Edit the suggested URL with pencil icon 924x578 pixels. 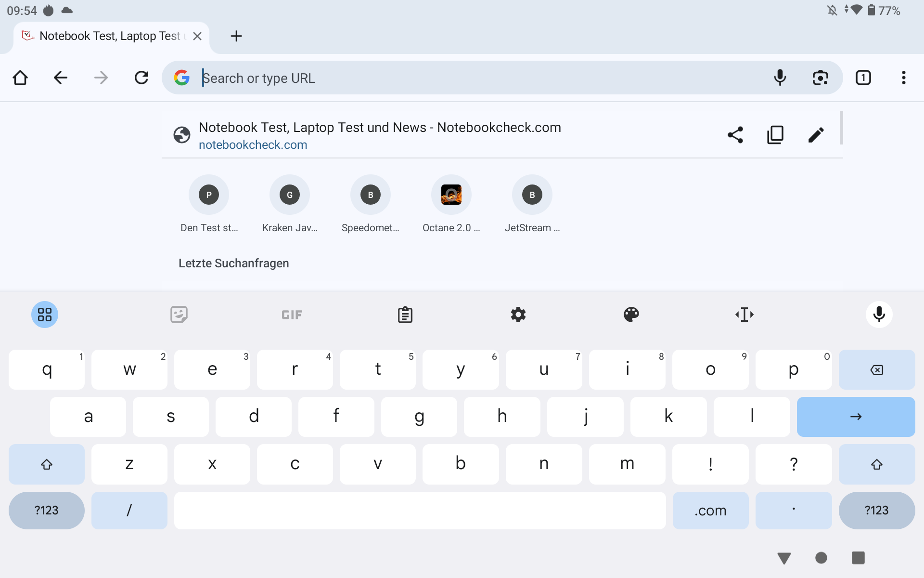point(816,135)
